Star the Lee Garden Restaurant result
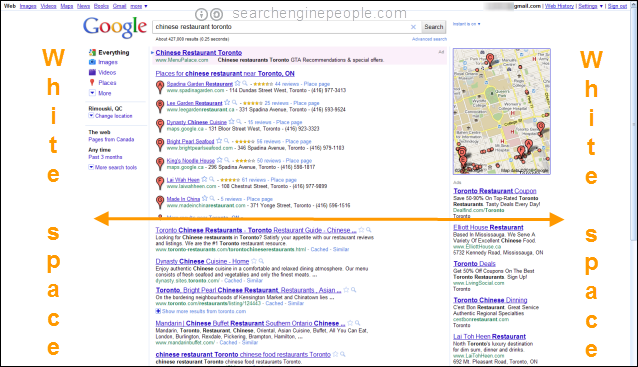The height and width of the screenshot is (367, 638). point(227,103)
